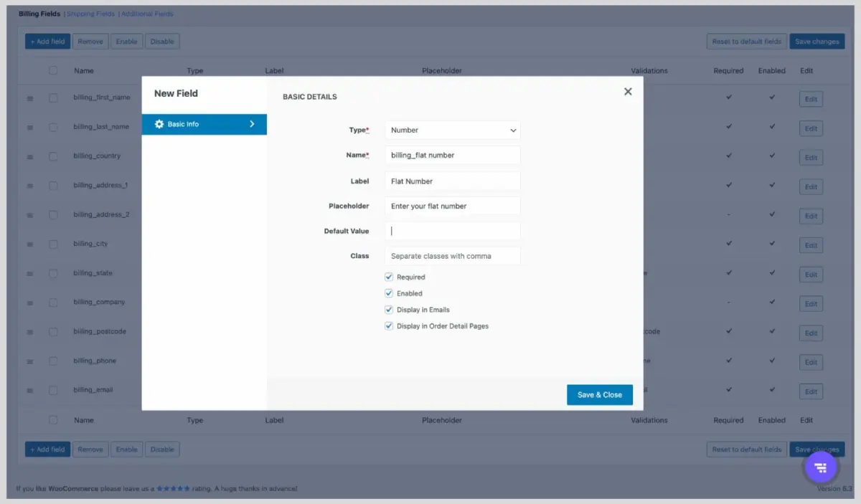Screen dimensions: 861x504
Task: Click drag handle for billing_city row
Action: 30,244
